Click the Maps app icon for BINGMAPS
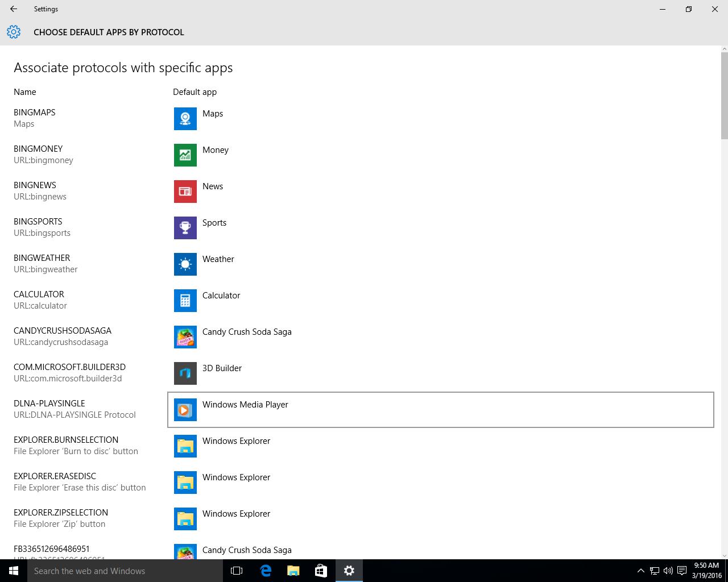Image resolution: width=728 pixels, height=582 pixels. [x=185, y=118]
